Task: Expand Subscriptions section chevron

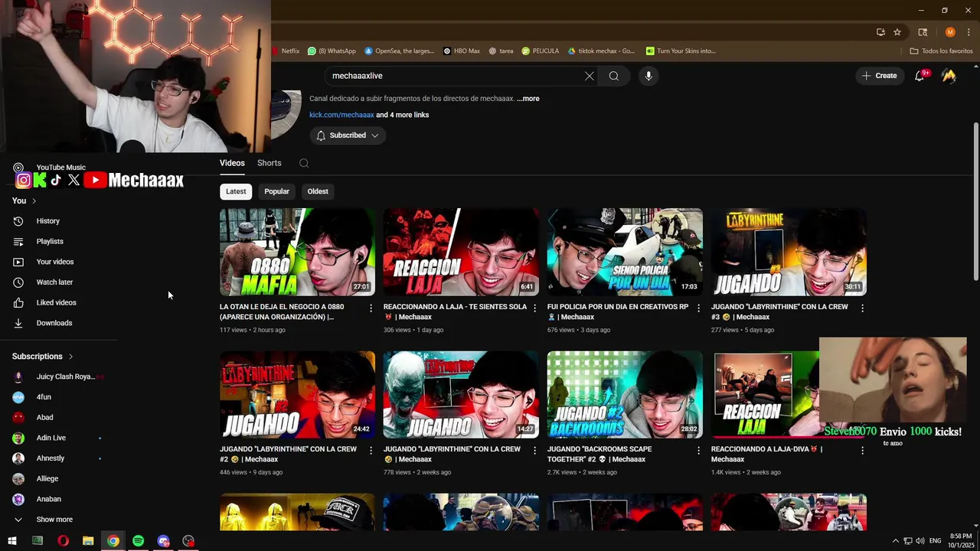Action: coord(70,357)
